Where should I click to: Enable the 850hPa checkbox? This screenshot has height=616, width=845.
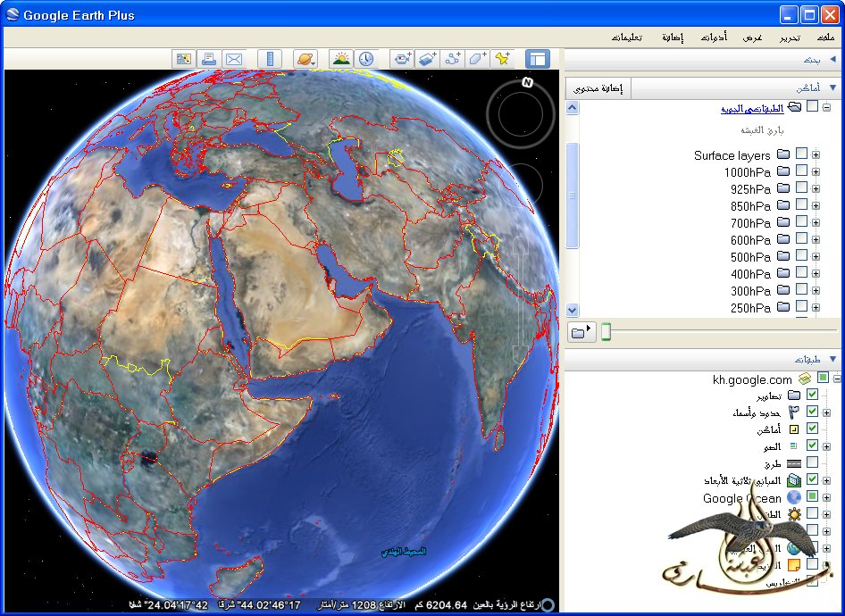801,204
